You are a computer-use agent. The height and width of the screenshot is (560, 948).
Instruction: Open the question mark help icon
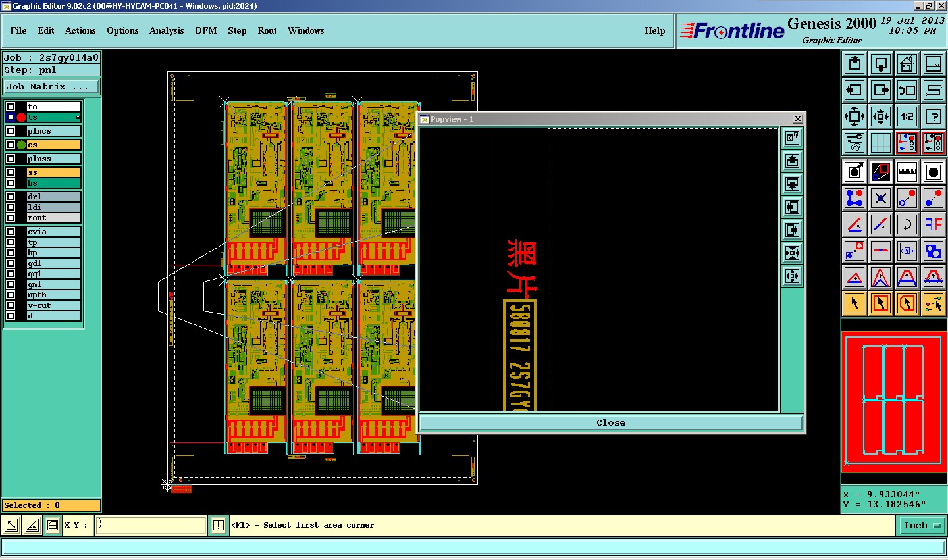[934, 116]
